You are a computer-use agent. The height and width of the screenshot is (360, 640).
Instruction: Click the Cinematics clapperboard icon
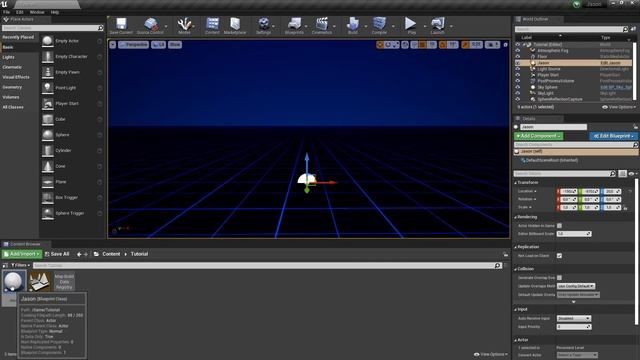(322, 25)
